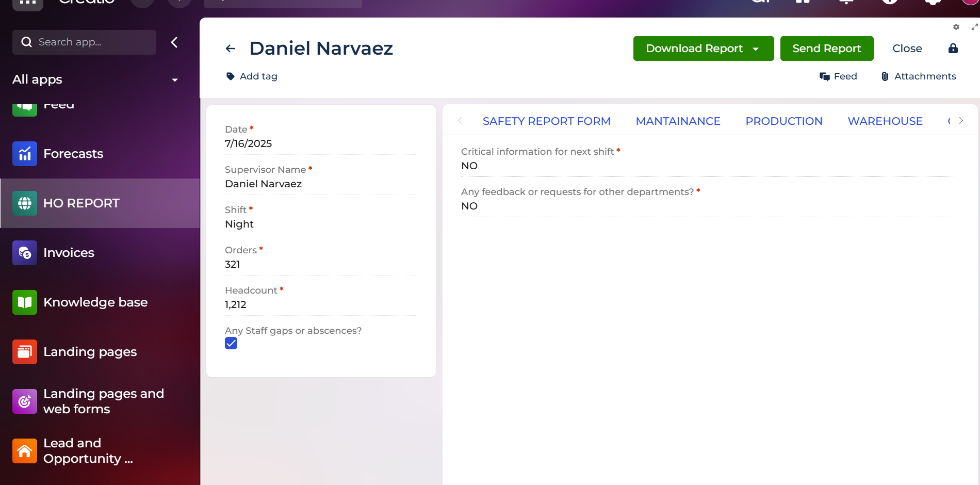
Task: Open the page settings gear icon
Action: [x=956, y=27]
